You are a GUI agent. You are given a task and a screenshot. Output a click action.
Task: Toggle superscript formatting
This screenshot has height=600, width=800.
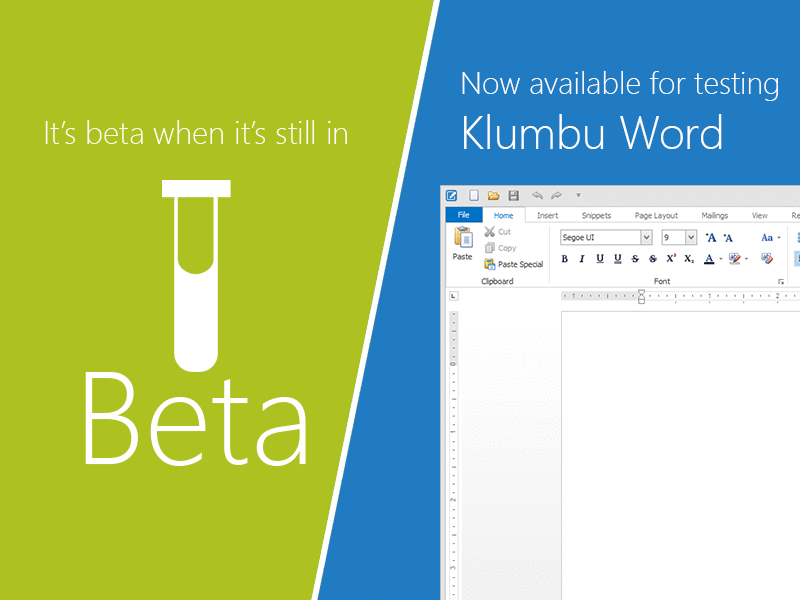(671, 258)
